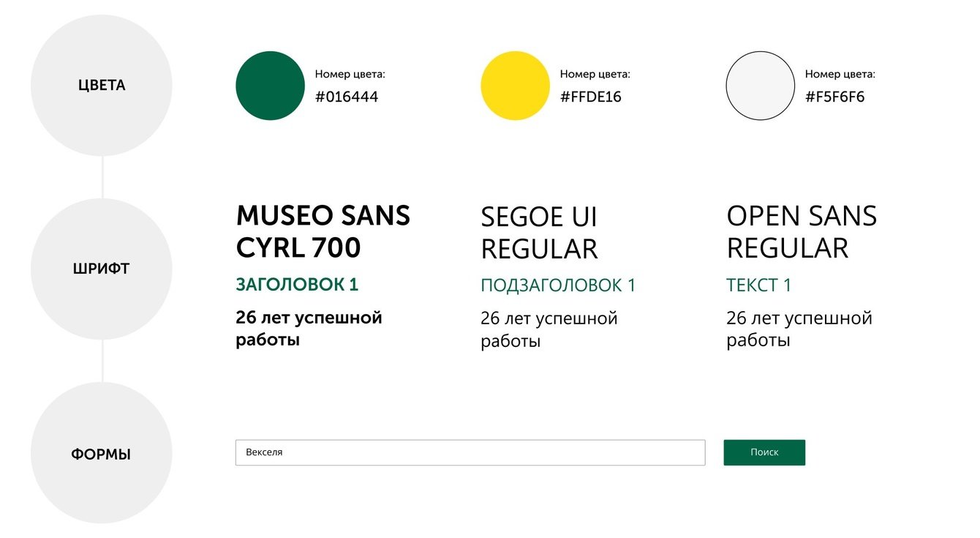Select the yellow color swatch
This screenshot has width=980, height=538.
[515, 86]
